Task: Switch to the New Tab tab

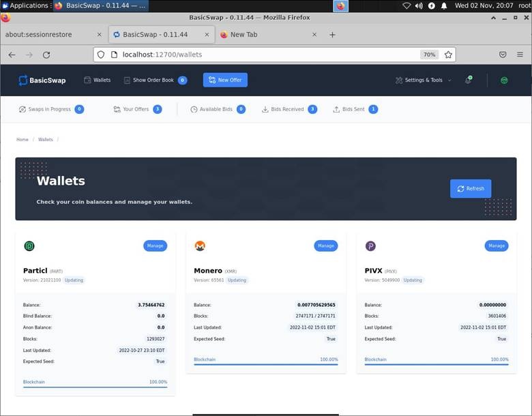Action: click(x=268, y=35)
